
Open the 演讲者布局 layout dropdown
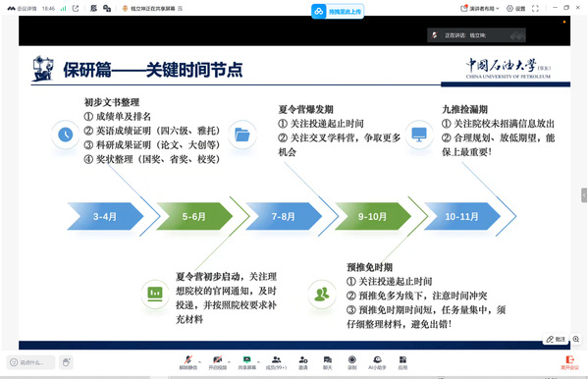(480, 8)
